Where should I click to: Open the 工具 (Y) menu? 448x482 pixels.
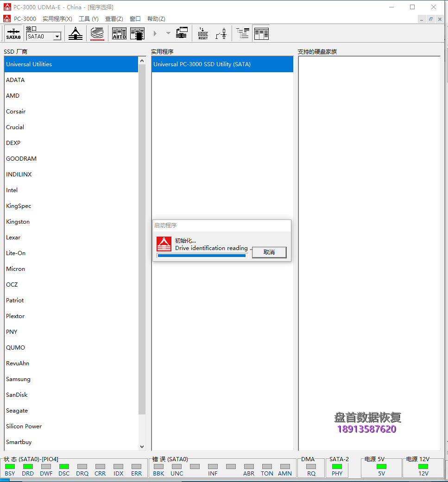[88, 19]
